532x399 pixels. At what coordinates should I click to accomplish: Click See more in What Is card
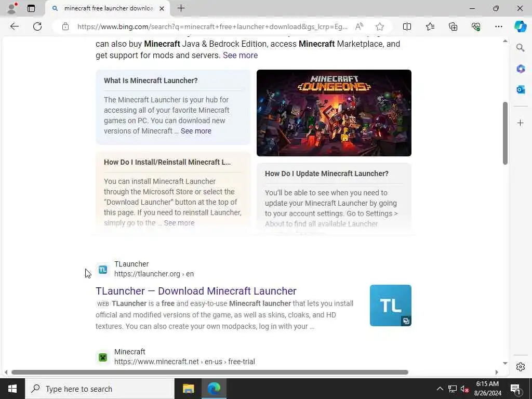(196, 131)
